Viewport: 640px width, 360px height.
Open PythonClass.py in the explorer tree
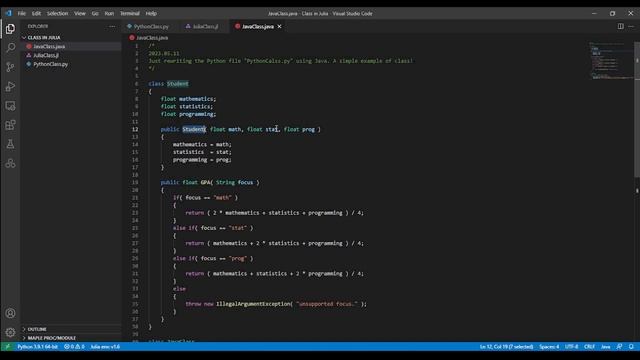51,64
